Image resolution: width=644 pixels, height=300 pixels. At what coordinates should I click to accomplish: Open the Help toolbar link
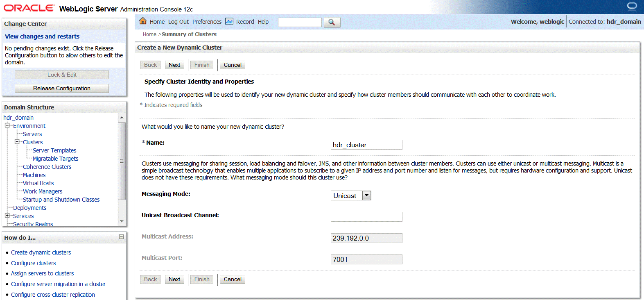tap(263, 22)
